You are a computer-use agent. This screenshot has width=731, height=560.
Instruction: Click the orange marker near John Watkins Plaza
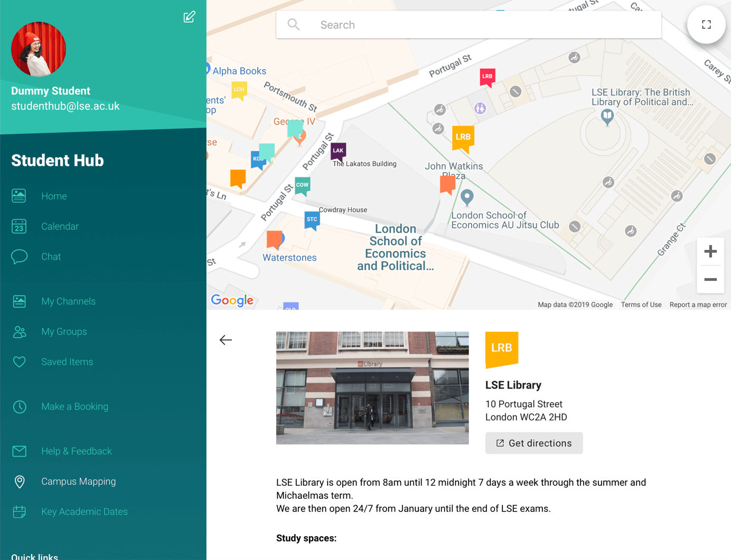[447, 185]
